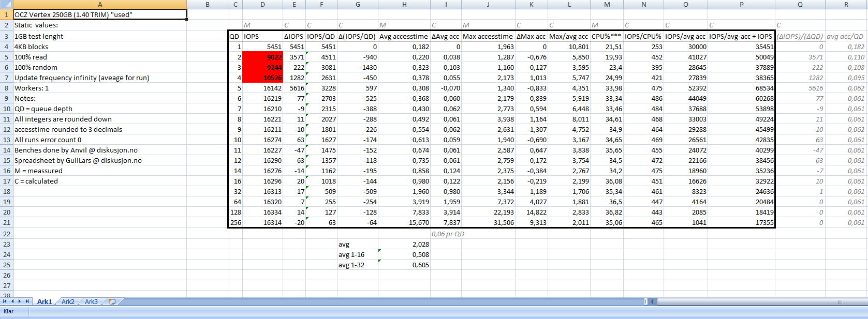868x319 pixels.
Task: Select the 'ΔIOPS' header cell
Action: coord(294,36)
